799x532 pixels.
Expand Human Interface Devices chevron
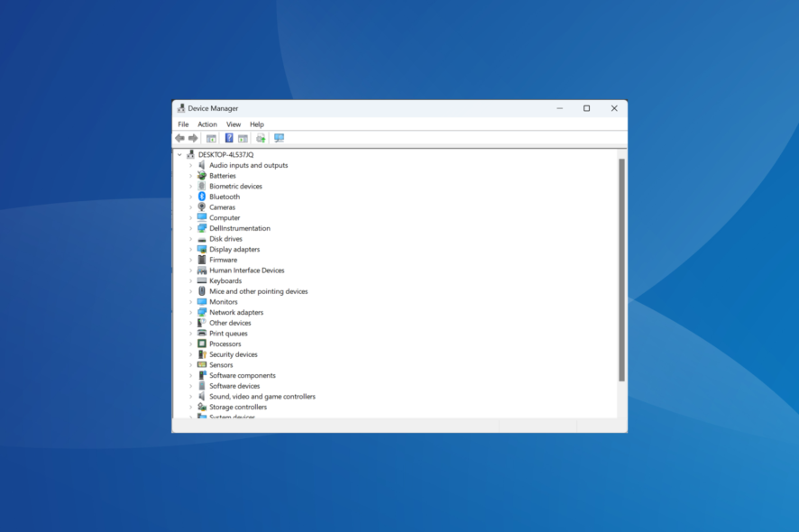[191, 271]
